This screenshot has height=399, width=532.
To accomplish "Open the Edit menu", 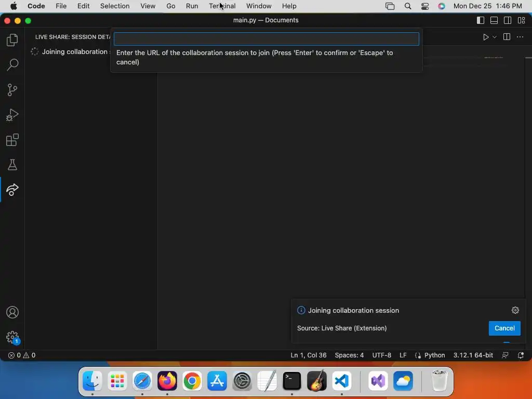I will click(x=83, y=6).
